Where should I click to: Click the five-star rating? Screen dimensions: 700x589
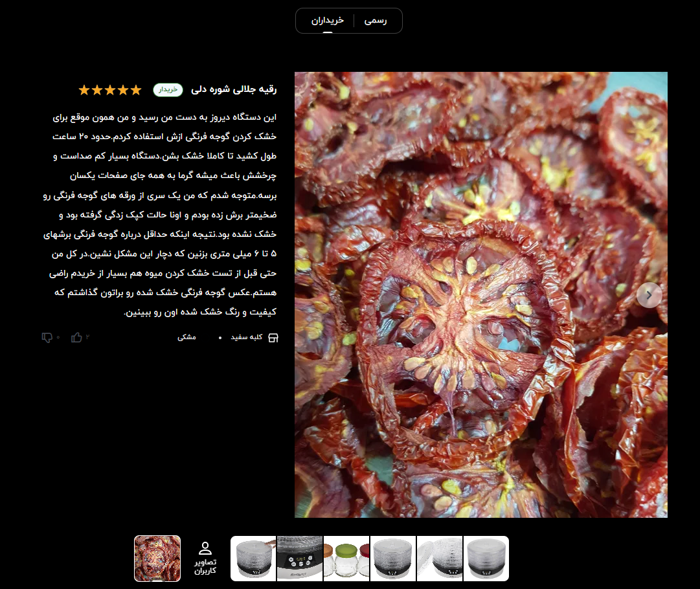pos(110,90)
